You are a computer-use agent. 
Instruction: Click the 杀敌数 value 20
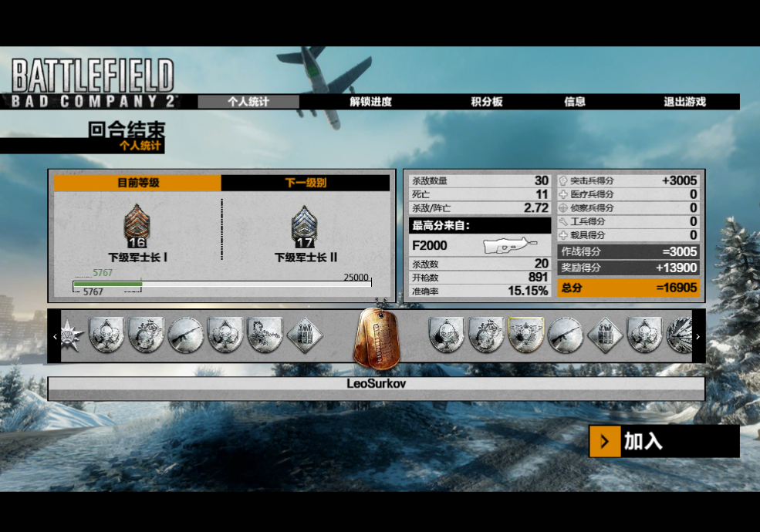(x=542, y=264)
